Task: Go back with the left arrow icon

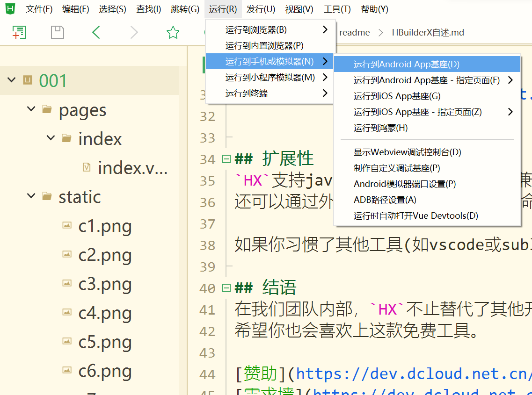Action: [96, 32]
